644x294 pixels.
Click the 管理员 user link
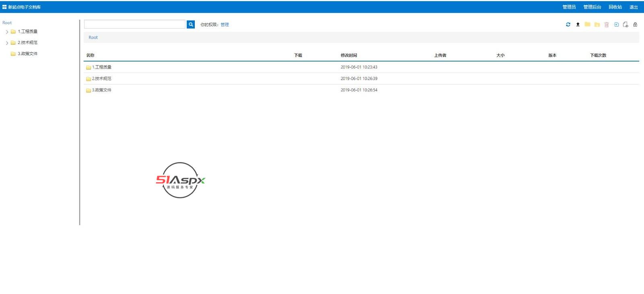(x=569, y=7)
